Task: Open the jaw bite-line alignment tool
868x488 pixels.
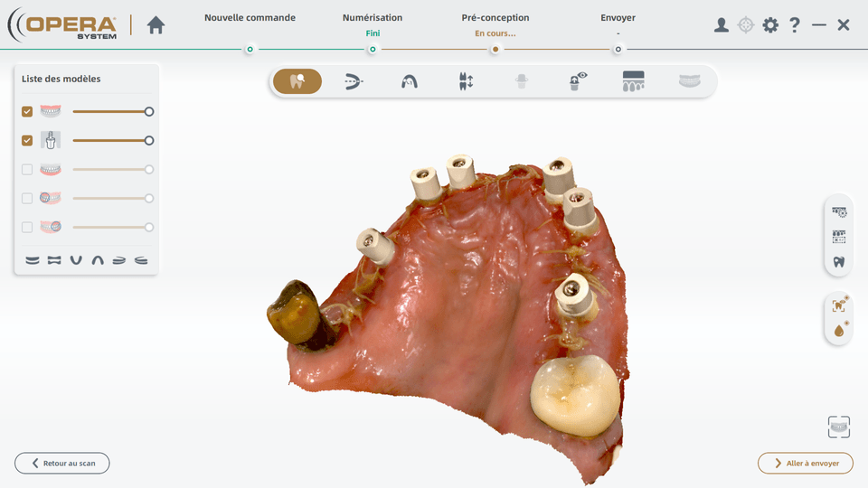Action: [x=354, y=81]
